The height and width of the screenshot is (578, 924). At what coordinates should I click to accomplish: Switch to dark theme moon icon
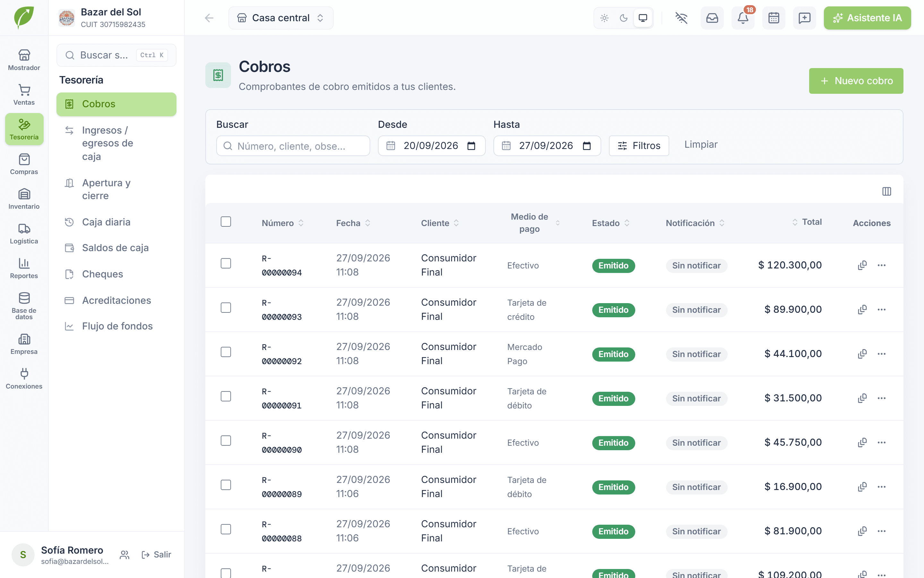click(623, 18)
